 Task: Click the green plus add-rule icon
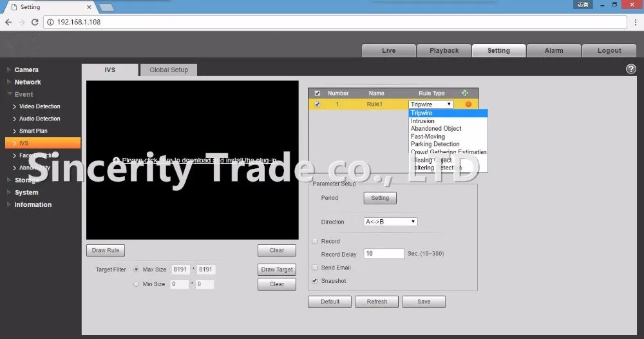464,93
